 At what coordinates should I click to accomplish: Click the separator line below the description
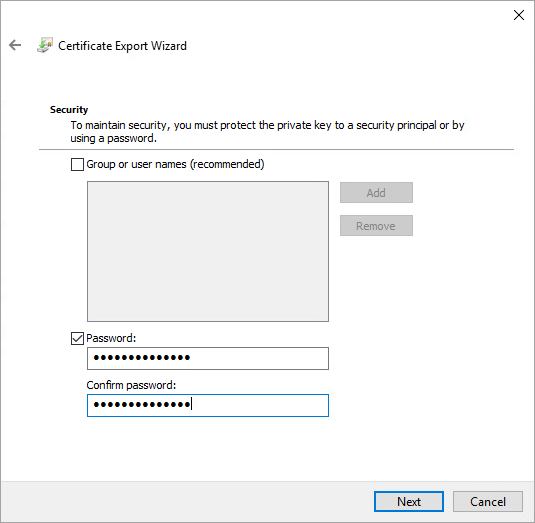(276, 149)
